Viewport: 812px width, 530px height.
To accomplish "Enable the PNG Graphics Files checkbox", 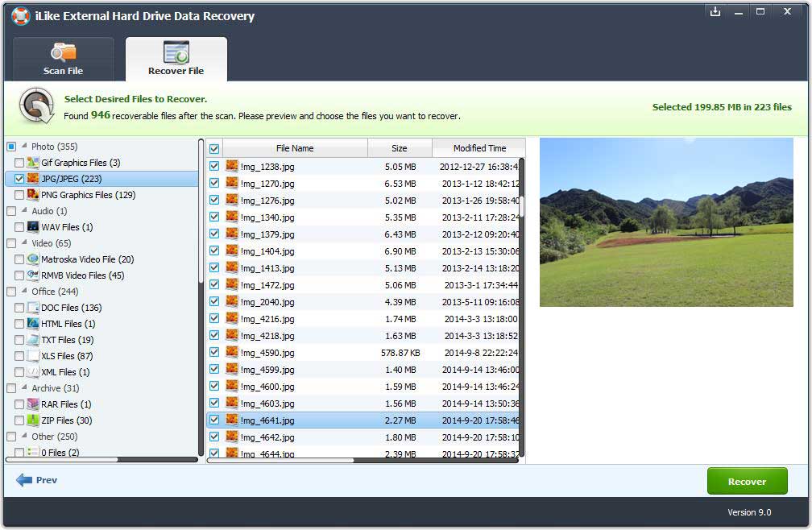I will pos(19,195).
